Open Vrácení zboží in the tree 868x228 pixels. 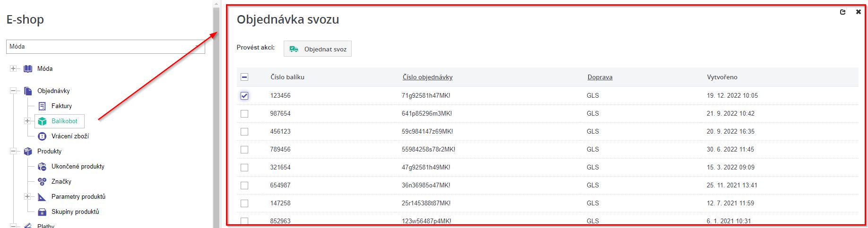70,136
